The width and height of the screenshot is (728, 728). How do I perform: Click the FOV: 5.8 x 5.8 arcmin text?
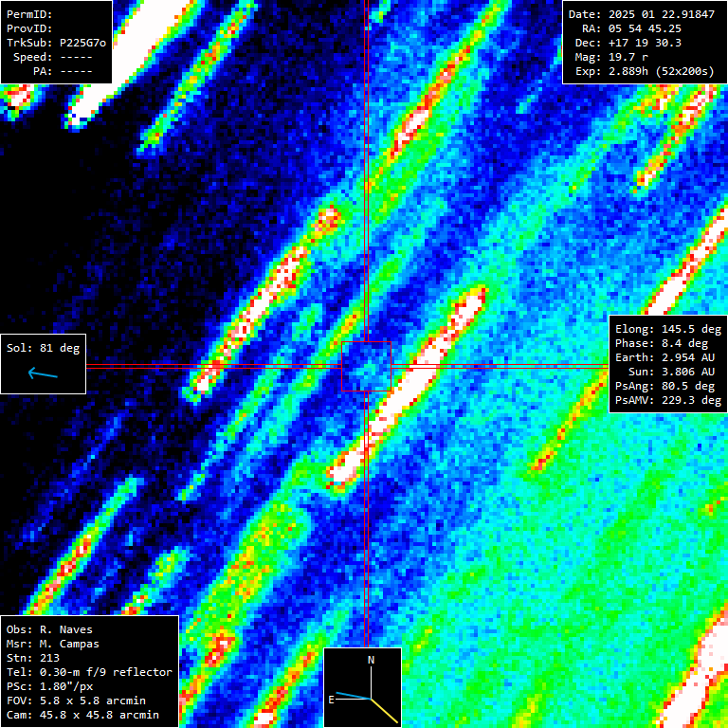76,701
